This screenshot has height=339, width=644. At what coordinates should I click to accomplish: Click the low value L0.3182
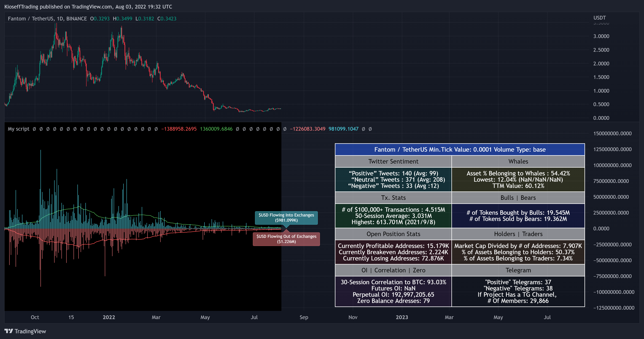pyautogui.click(x=145, y=19)
